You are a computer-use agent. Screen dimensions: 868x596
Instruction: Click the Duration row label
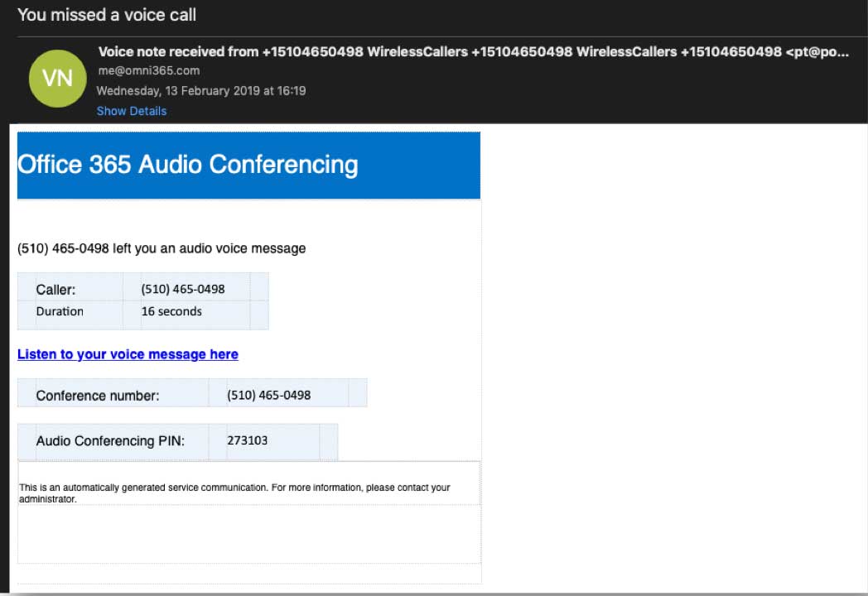[x=59, y=311]
